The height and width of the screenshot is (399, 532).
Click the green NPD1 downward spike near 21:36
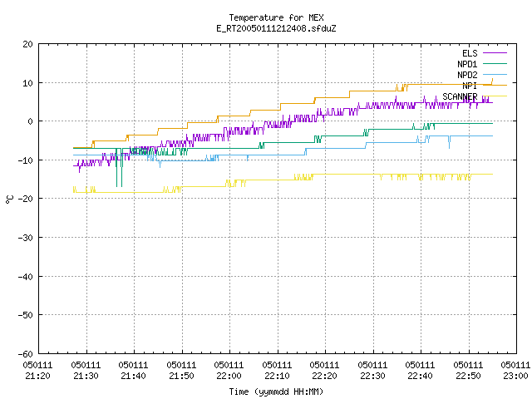116,168
